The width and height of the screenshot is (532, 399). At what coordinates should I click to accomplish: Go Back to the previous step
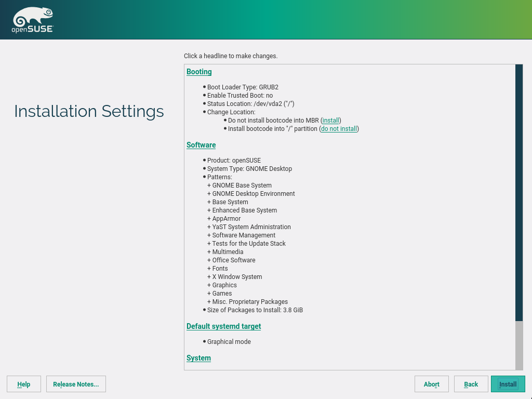(x=471, y=384)
